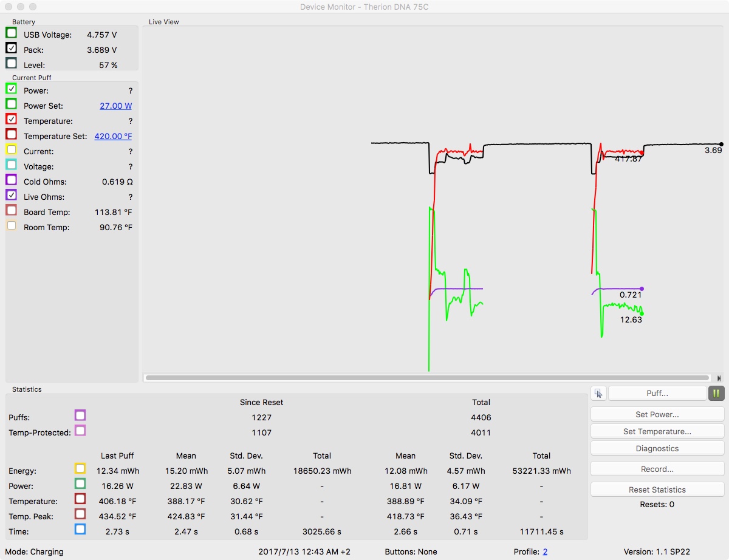
Task: Open the Set Power... dialog
Action: [657, 414]
